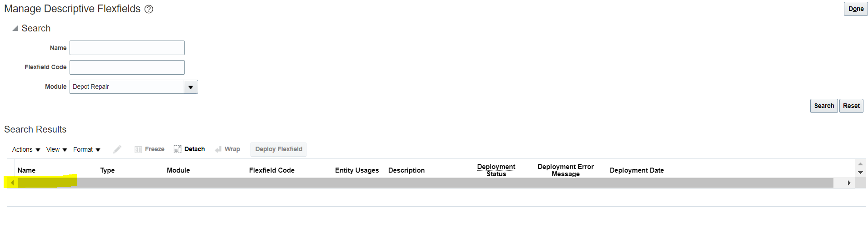Viewport: 868px width, 235px height.
Task: Click the vertical scroll up arrow
Action: pyautogui.click(x=860, y=164)
